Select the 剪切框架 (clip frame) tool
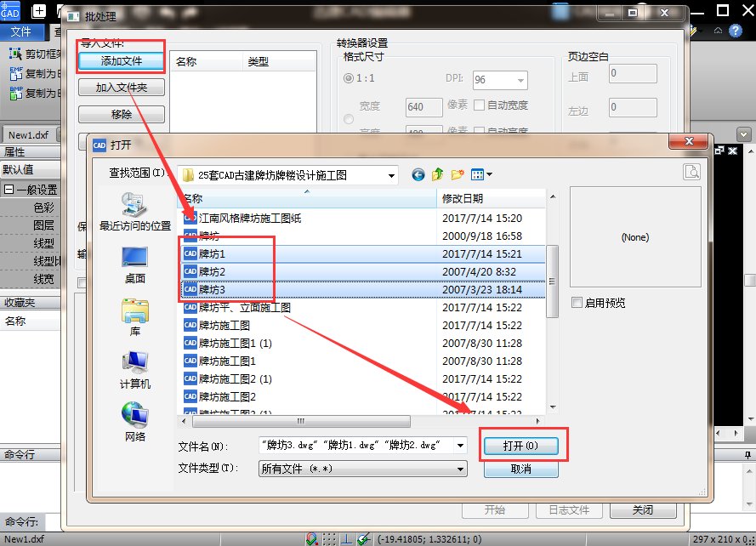The width and height of the screenshot is (756, 546). coord(15,54)
